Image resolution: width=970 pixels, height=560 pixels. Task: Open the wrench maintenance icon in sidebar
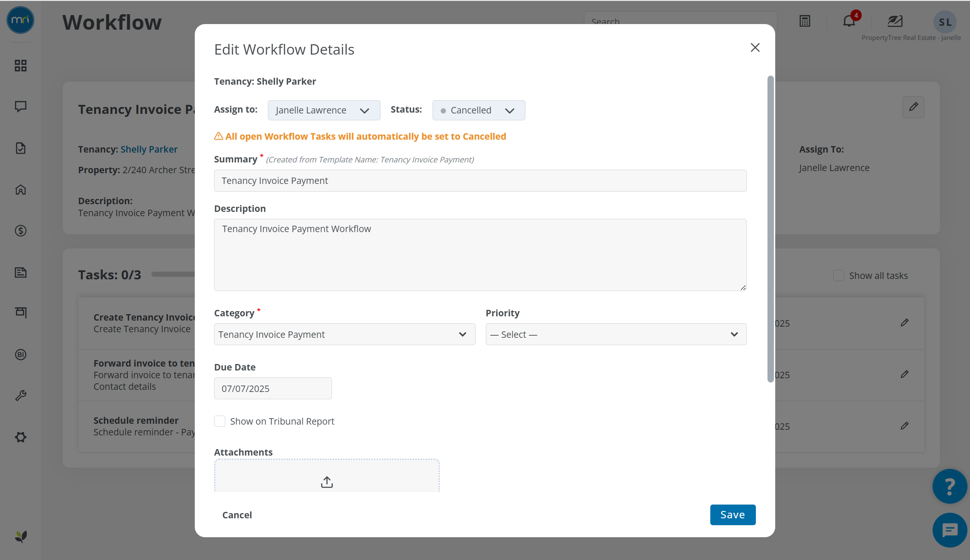pyautogui.click(x=21, y=395)
